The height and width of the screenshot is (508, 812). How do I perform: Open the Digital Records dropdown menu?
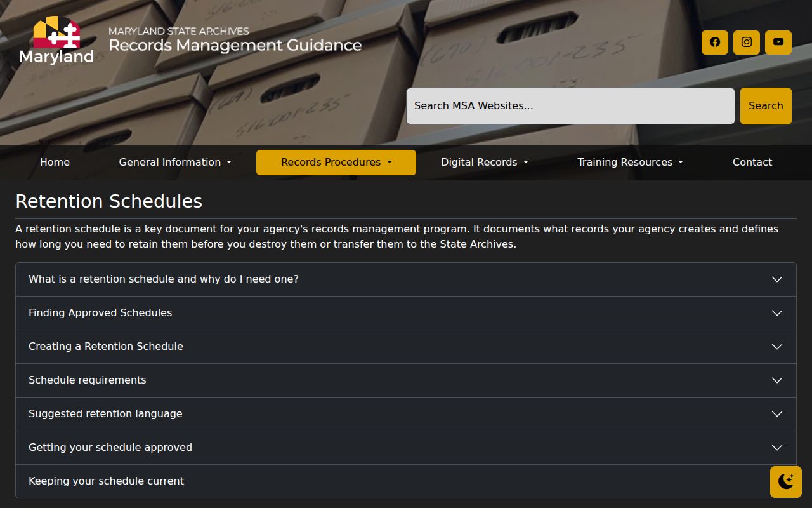pyautogui.click(x=485, y=163)
